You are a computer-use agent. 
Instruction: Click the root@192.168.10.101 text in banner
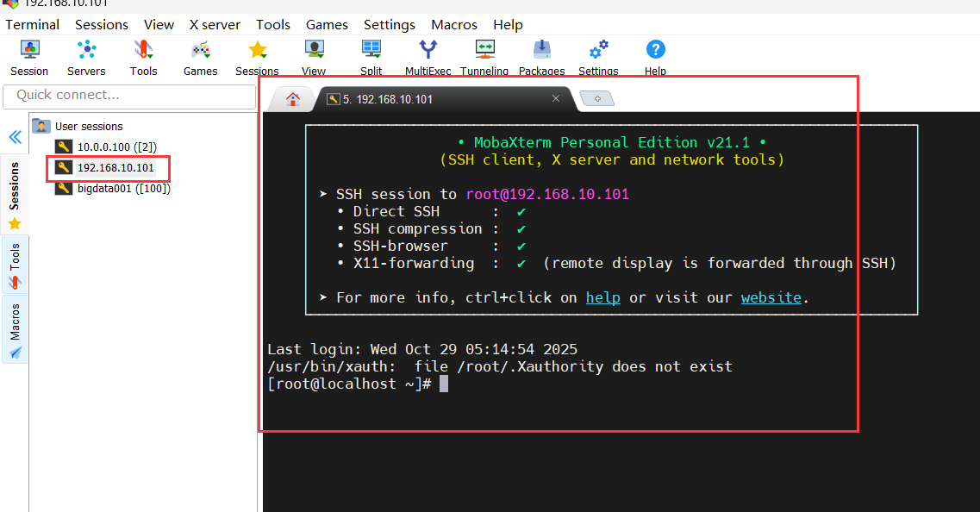547,195
